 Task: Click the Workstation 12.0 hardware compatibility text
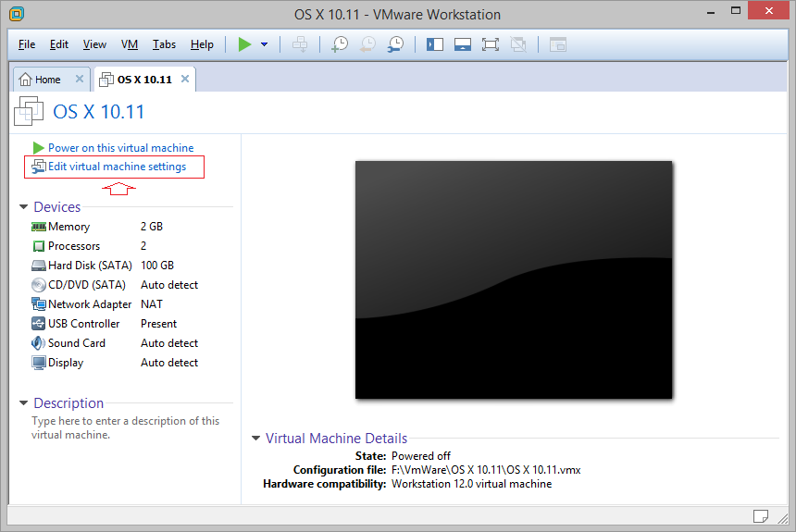pos(472,484)
